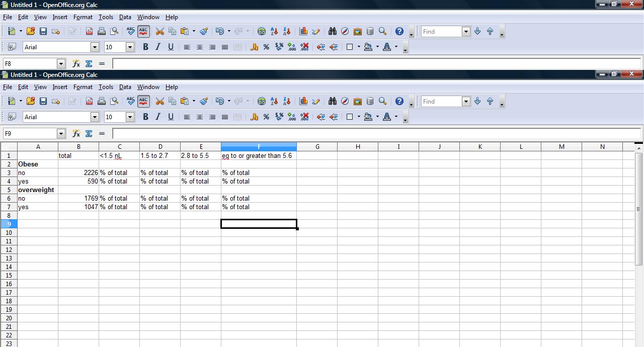Click Export as PDF icon in the F9 window
644x347 pixels.
coord(89,101)
